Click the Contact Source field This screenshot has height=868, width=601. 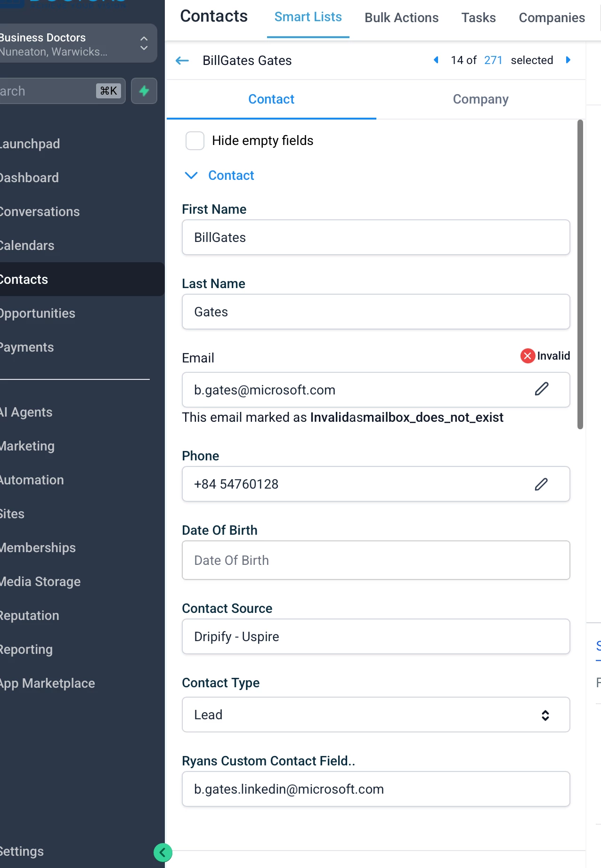(x=376, y=636)
